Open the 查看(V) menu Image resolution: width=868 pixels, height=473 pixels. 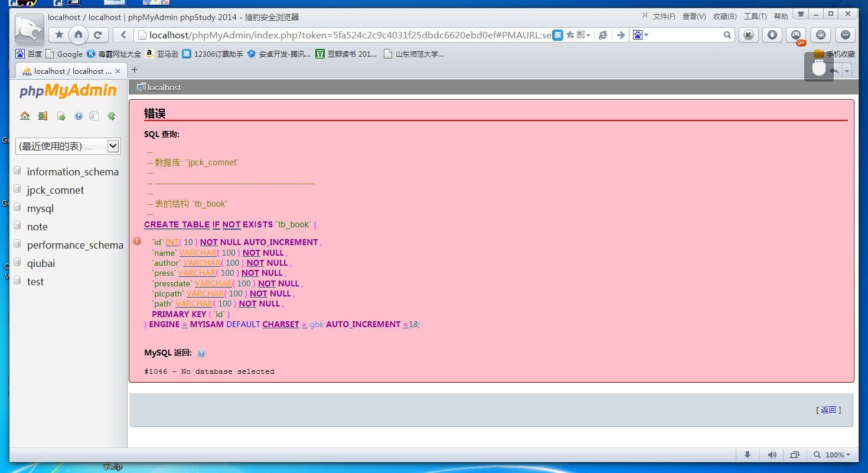click(x=694, y=17)
